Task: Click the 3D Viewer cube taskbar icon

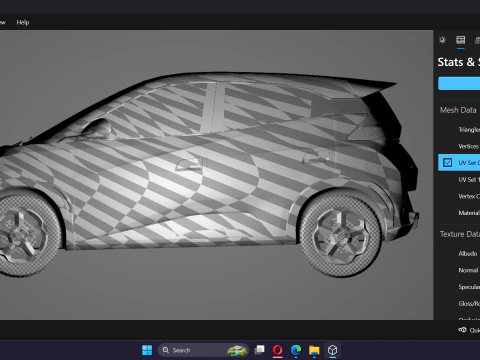Action: pos(332,350)
